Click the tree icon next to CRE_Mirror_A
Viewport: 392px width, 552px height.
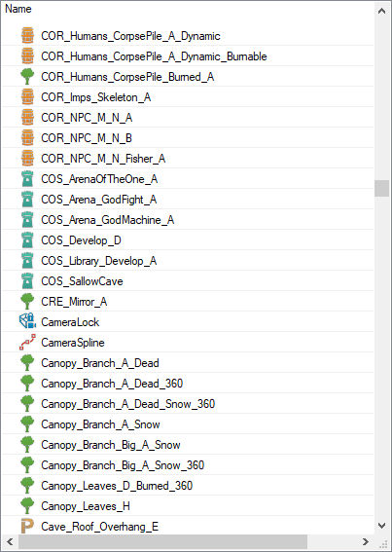coord(27,302)
